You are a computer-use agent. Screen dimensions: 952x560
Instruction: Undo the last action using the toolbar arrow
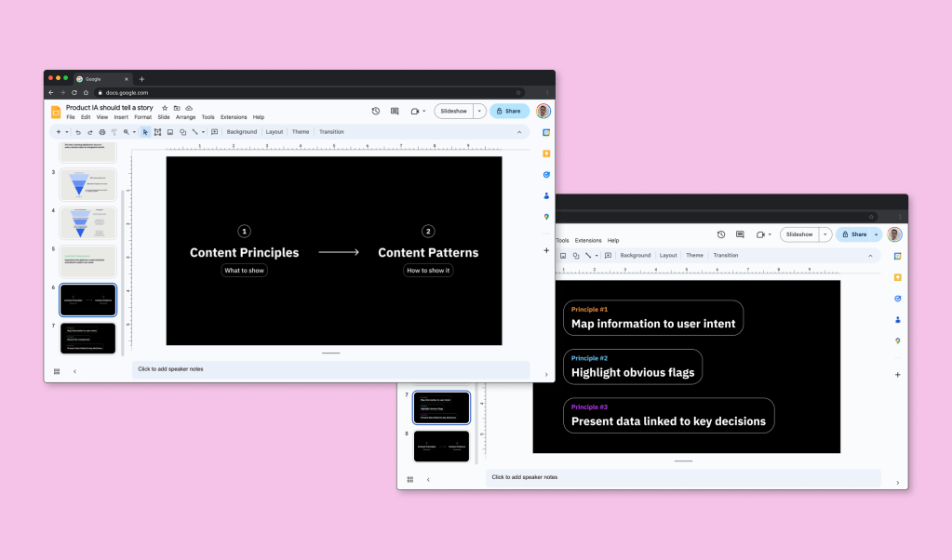pyautogui.click(x=78, y=132)
